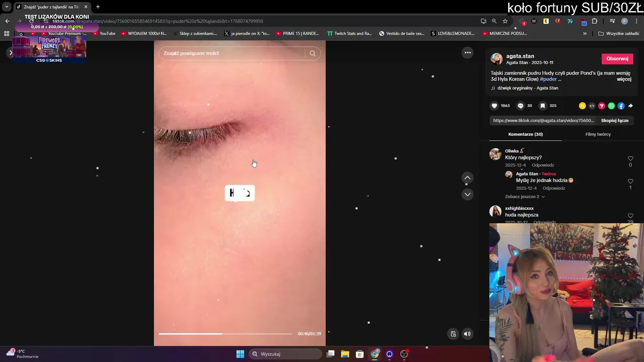The image size is (644, 362).
Task: Click the taskbar Wyszukaj search box
Action: point(285,354)
